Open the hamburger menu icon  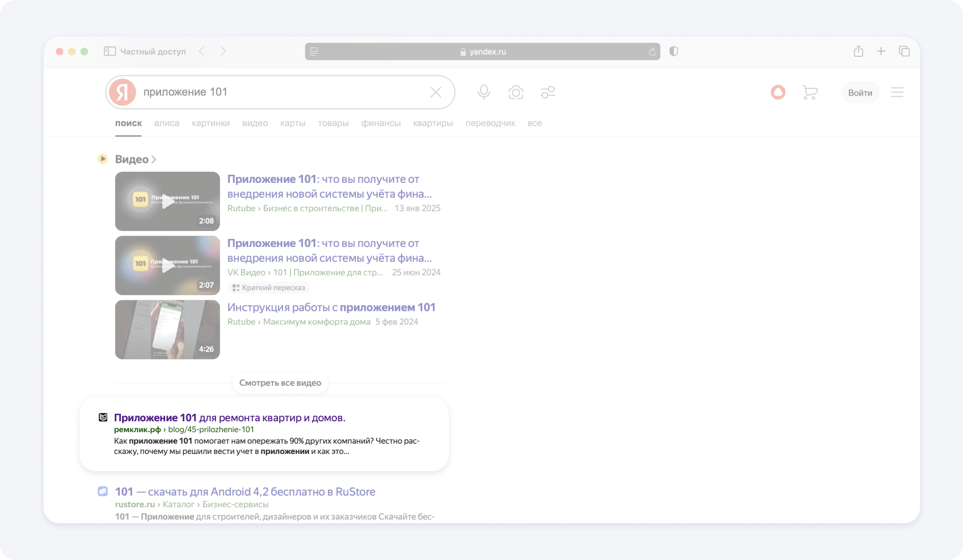coord(897,92)
